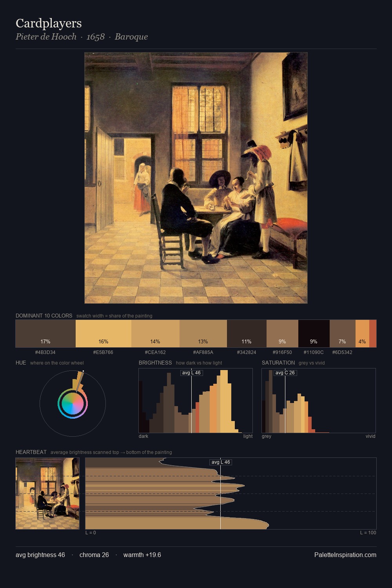This screenshot has height=588, width=392.
Task: Click the avg L 46 label in heartbeat chart
Action: pyautogui.click(x=221, y=462)
